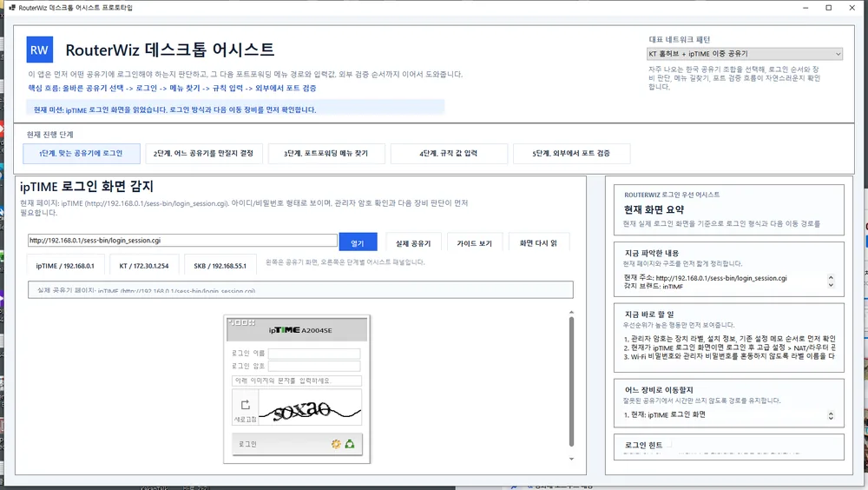
Task: Open the 대표 네트워크 패턴 dropdown
Action: pos(745,54)
